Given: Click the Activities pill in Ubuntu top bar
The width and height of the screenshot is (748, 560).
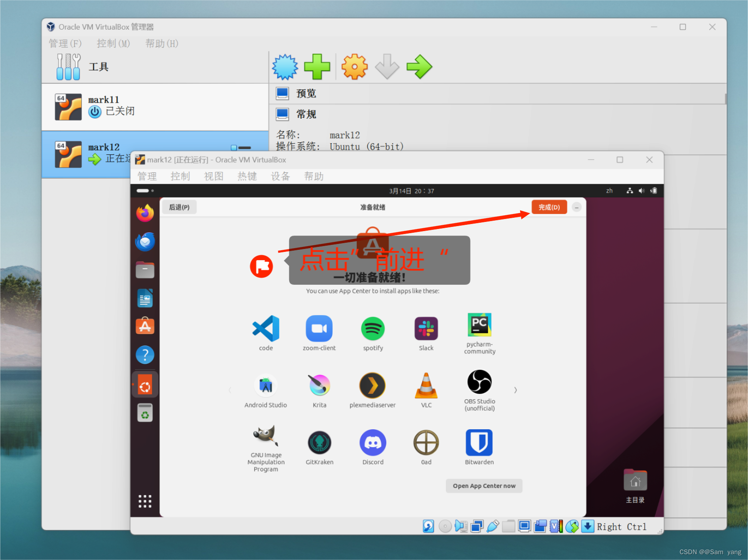Looking at the screenshot, I should tap(145, 191).
